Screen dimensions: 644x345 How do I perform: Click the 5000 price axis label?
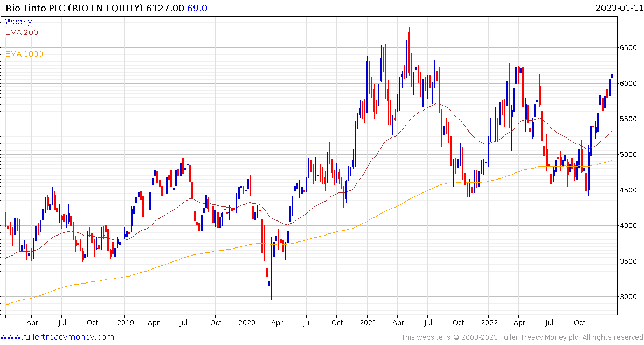(628, 154)
